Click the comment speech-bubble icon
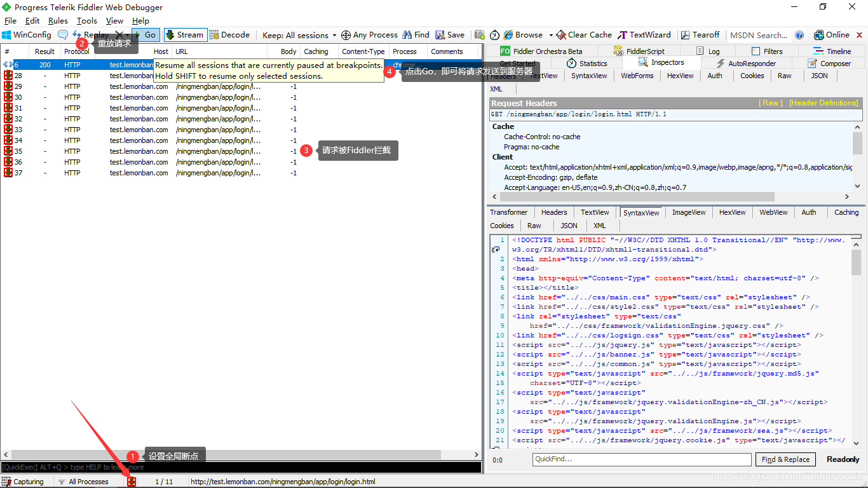The image size is (868, 488). [63, 35]
